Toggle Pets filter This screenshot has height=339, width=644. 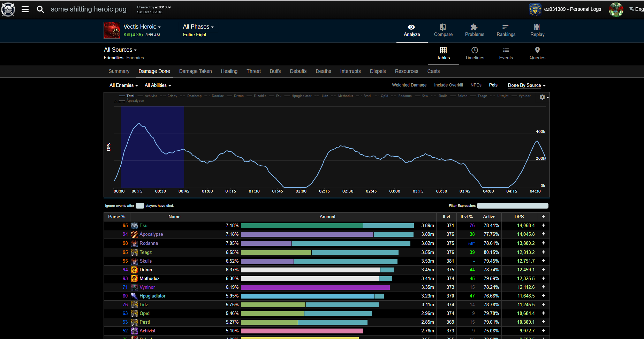pyautogui.click(x=493, y=85)
